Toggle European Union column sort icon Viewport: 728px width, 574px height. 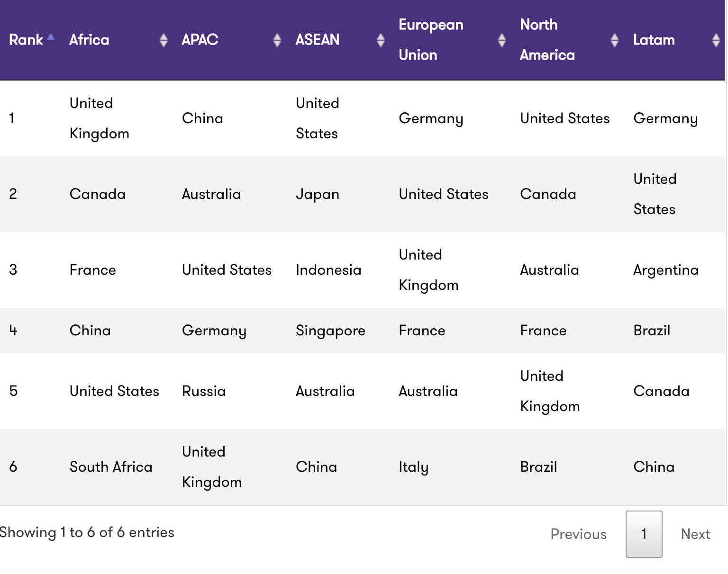coord(502,40)
